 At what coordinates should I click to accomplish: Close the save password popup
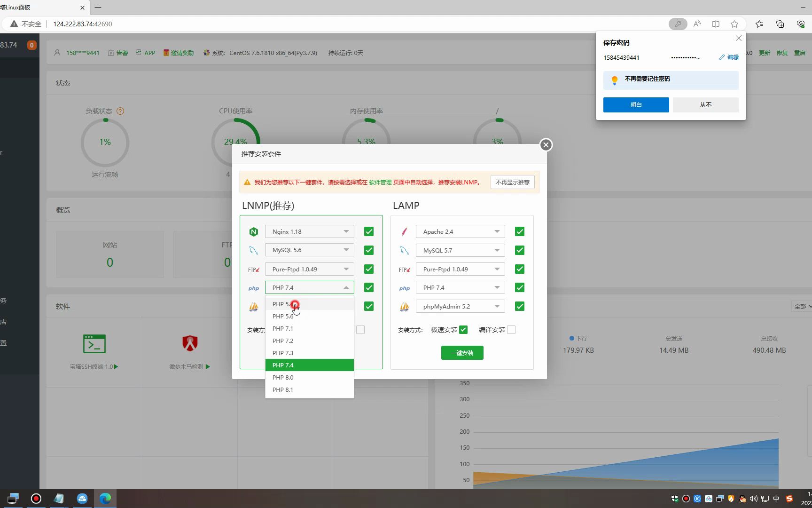click(x=739, y=39)
